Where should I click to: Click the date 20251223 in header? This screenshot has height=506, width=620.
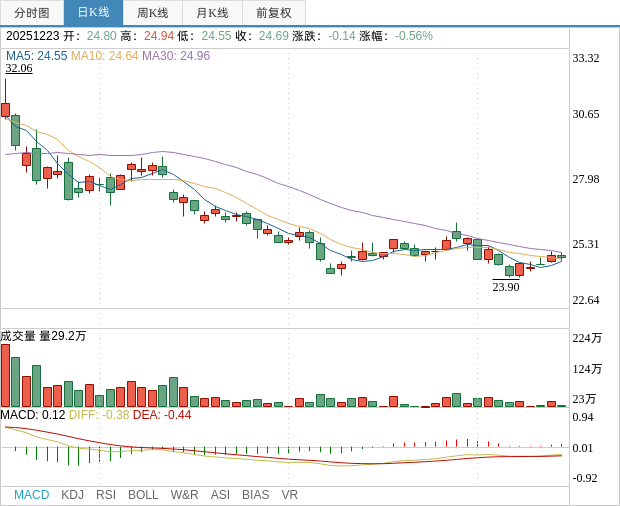click(32, 36)
